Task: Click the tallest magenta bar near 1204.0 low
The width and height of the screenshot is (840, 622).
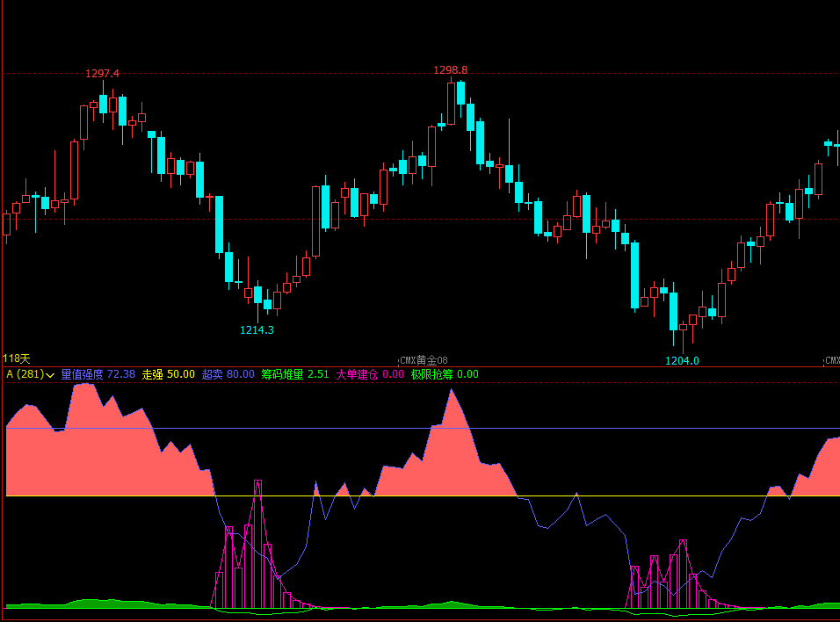Action: coord(683,575)
